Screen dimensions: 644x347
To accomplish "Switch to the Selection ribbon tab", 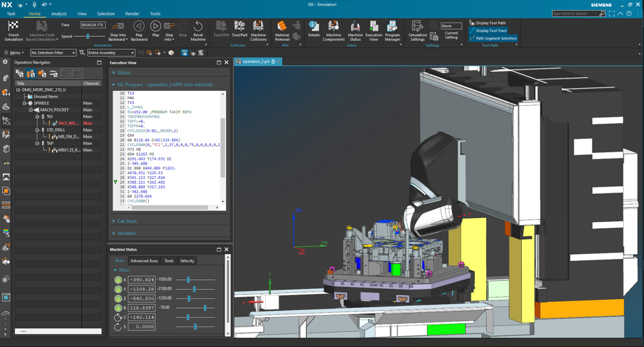I will point(106,14).
